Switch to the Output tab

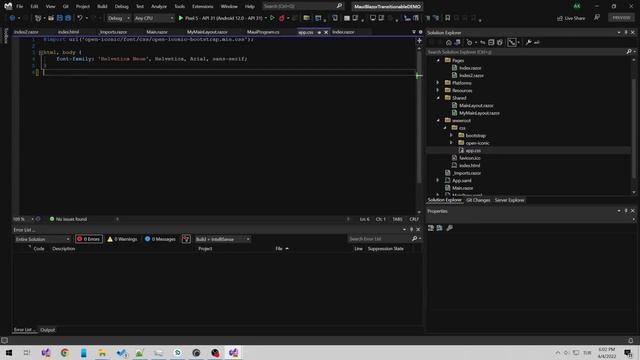(47, 330)
